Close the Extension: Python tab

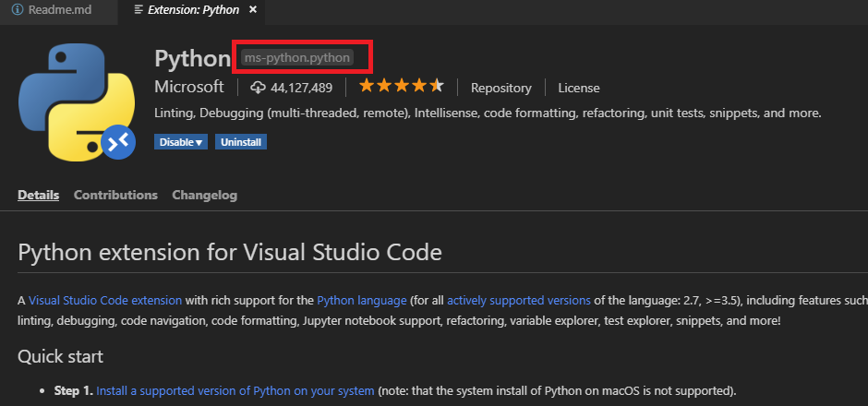click(253, 10)
